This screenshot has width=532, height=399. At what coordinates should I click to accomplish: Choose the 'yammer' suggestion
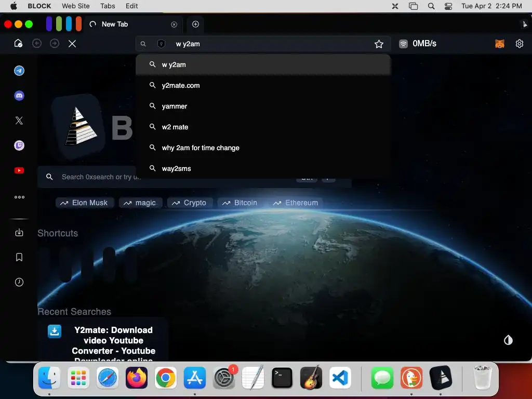263,106
